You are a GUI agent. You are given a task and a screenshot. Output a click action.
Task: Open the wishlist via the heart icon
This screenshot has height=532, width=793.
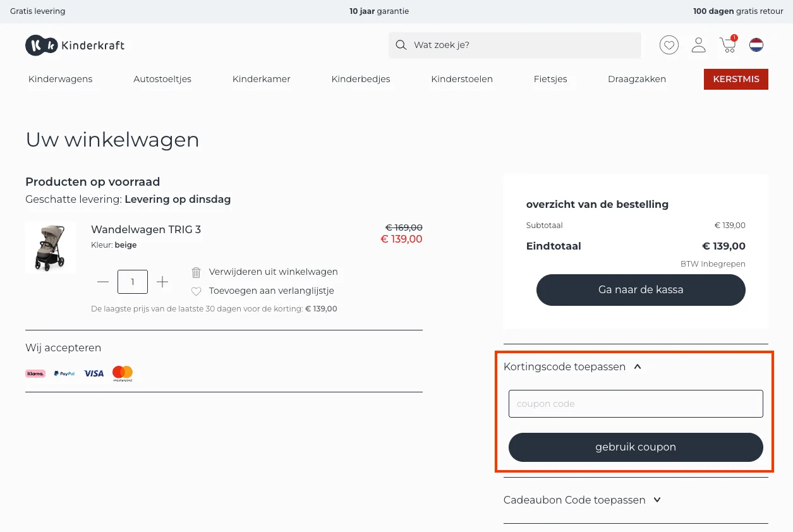[669, 45]
